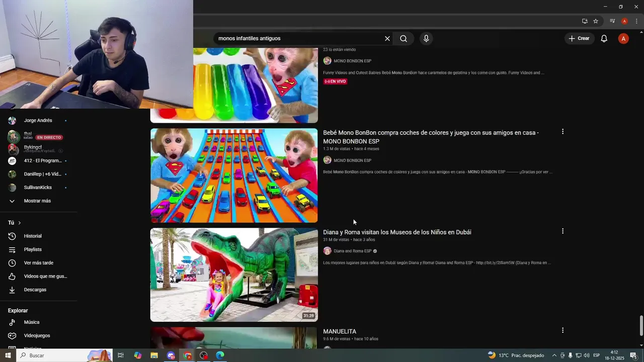Open Jorge Andrés subscription channel

click(x=38, y=121)
